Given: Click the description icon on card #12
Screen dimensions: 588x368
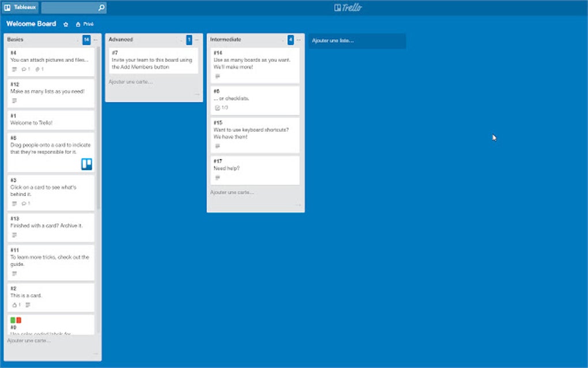Looking at the screenshot, I should [x=13, y=102].
